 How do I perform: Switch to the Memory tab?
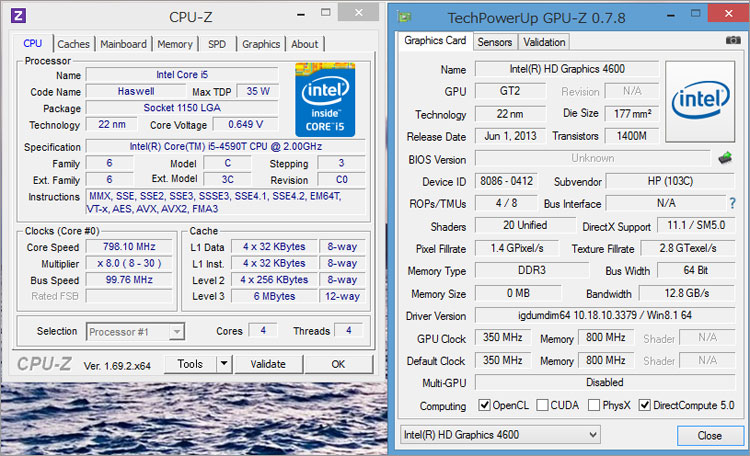coord(175,44)
